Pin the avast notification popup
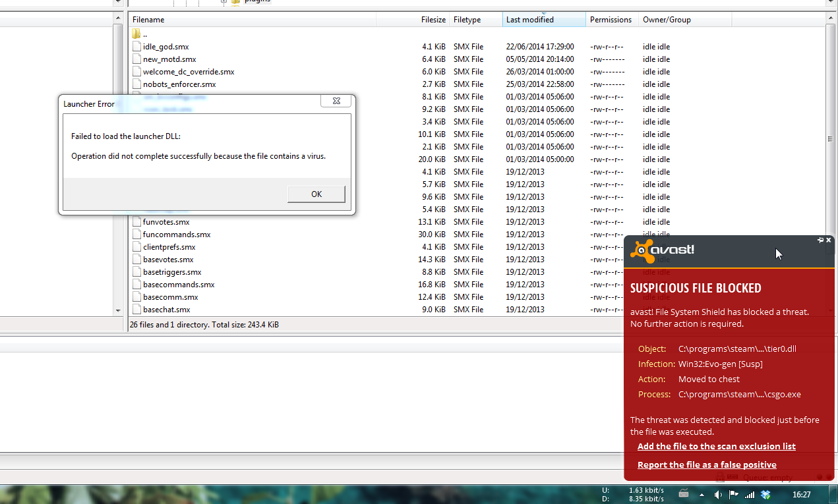This screenshot has width=838, height=504. point(820,240)
